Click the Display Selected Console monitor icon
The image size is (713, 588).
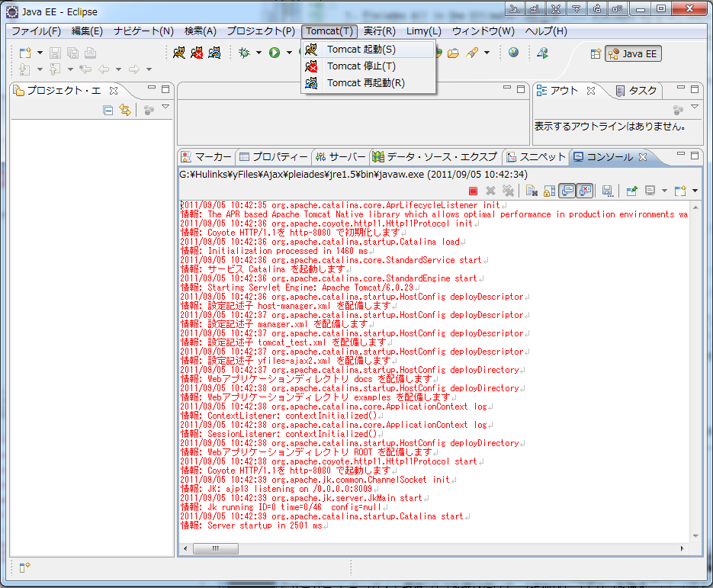coord(650,191)
